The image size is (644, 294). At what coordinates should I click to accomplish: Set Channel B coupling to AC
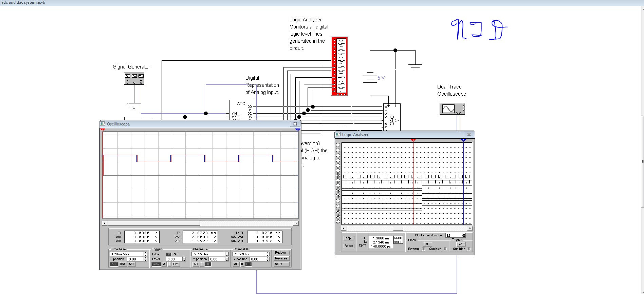[236, 264]
